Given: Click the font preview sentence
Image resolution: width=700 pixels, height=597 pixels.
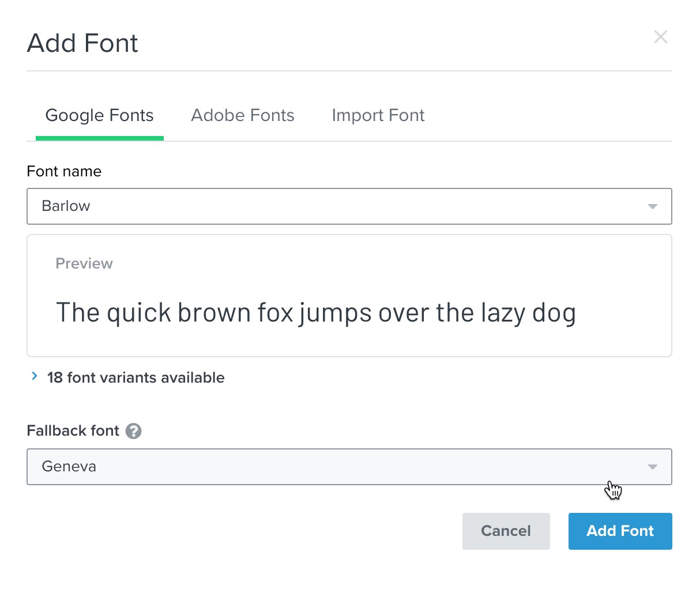Looking at the screenshot, I should pos(315,312).
